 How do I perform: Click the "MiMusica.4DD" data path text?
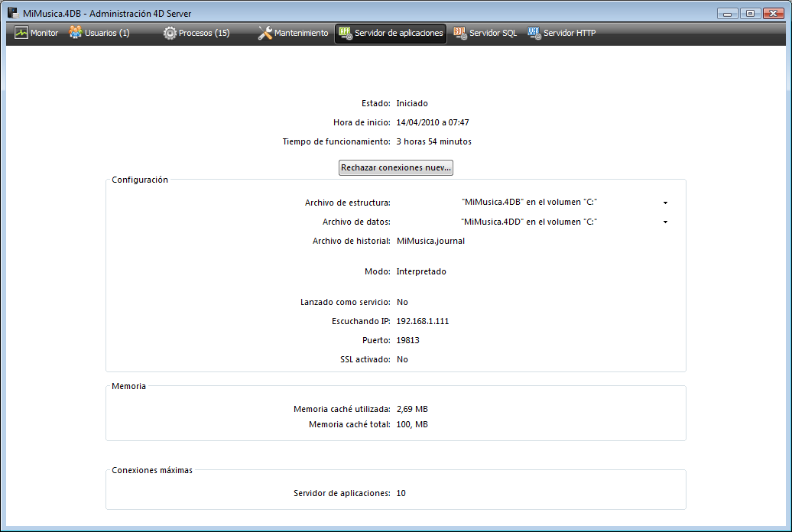(529, 222)
